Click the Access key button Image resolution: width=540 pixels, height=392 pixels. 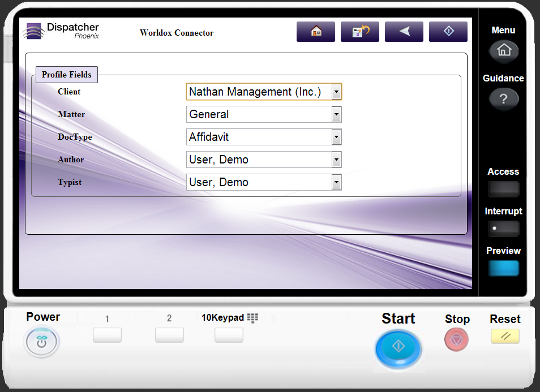pos(504,189)
